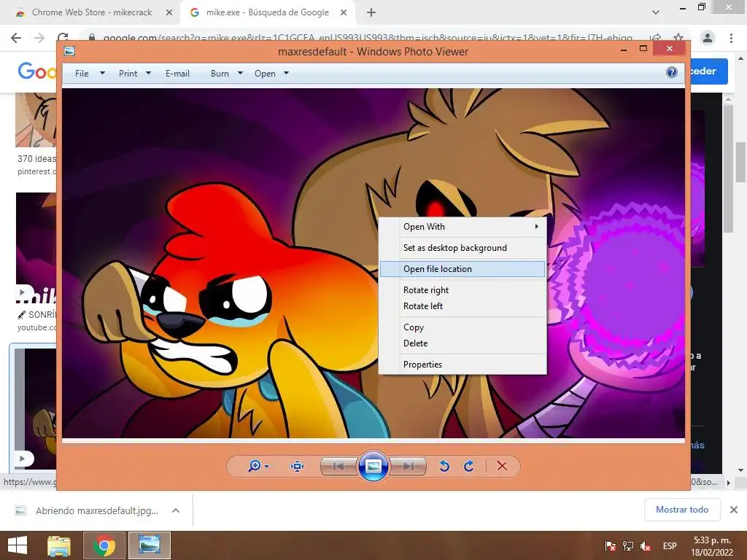This screenshot has width=747, height=560.
Task: Click Chrome back arrow
Action: click(16, 38)
